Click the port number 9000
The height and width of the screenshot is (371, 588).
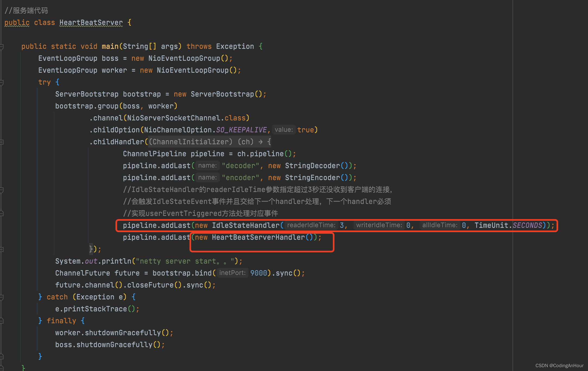259,273
